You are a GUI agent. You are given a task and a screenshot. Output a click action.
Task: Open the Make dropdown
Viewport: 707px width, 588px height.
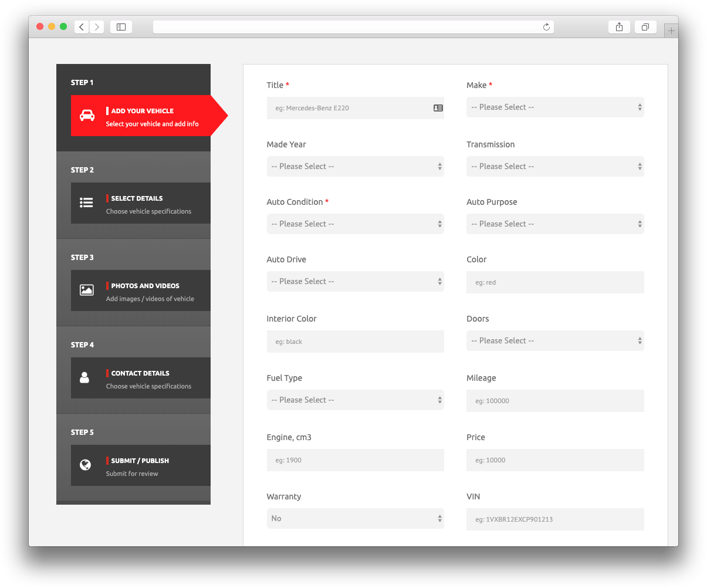(x=555, y=107)
